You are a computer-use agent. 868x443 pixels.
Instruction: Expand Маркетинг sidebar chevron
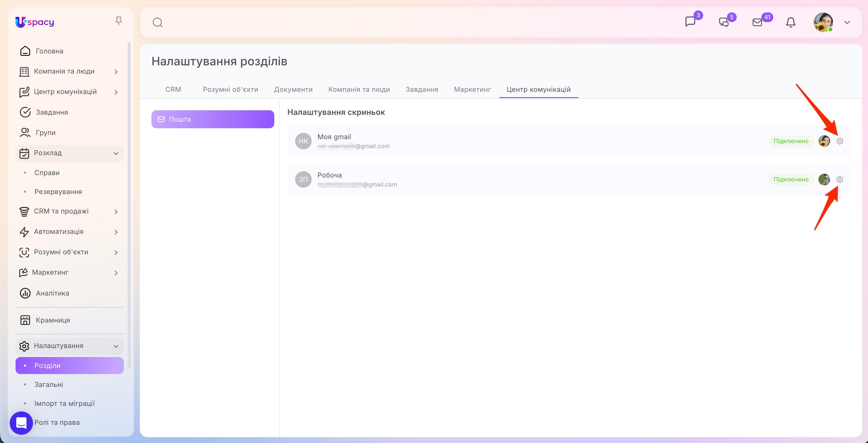click(116, 273)
